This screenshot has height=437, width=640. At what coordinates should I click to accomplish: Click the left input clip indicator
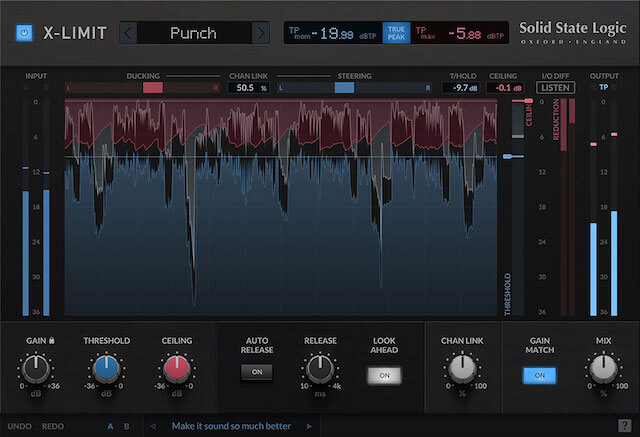[26, 87]
